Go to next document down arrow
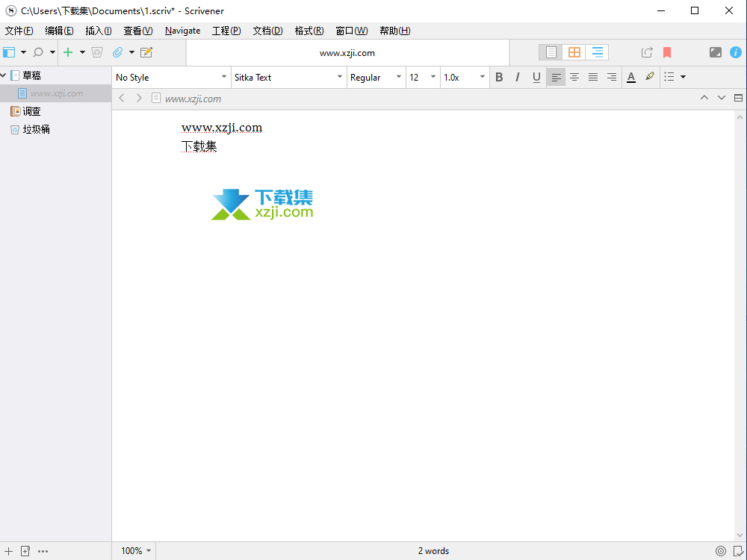This screenshot has height=560, width=747. (x=722, y=98)
